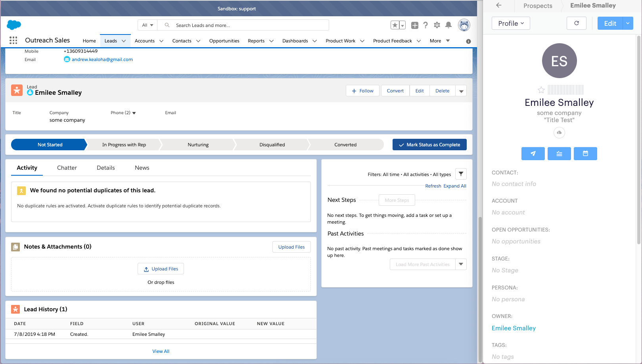Screen dimensions: 642x364
Task: Click the activity filter funnel icon
Action: [x=461, y=174]
